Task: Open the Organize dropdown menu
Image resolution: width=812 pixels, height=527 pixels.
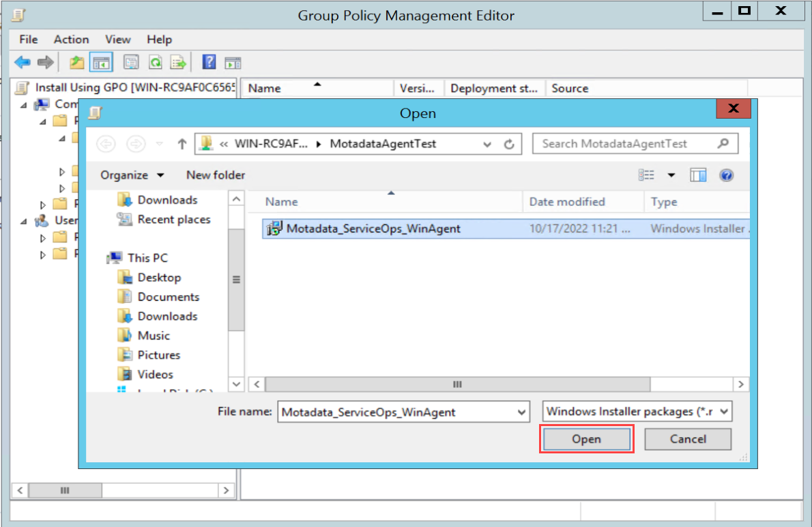Action: (132, 175)
